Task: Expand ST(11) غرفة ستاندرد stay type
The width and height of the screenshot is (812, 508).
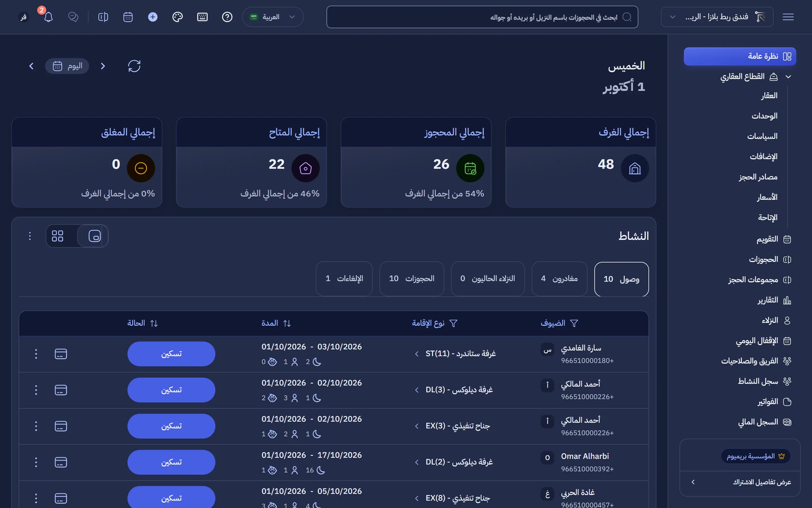Action: [x=417, y=354]
